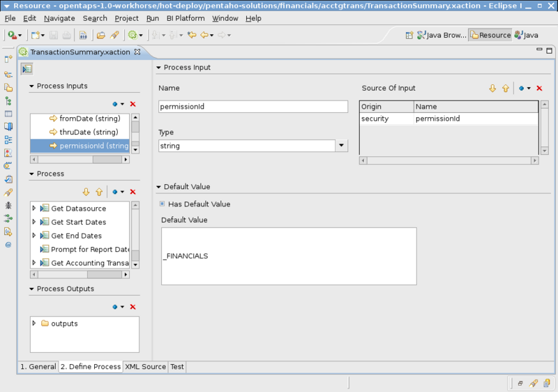Open the Search menu
Image resolution: width=558 pixels, height=392 pixels.
coord(95,18)
